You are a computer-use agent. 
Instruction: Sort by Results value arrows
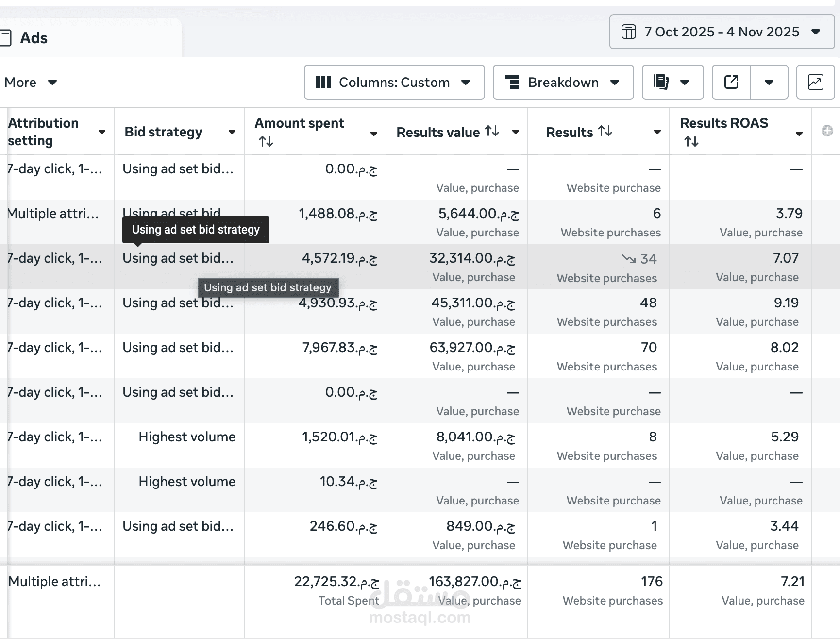(x=492, y=131)
